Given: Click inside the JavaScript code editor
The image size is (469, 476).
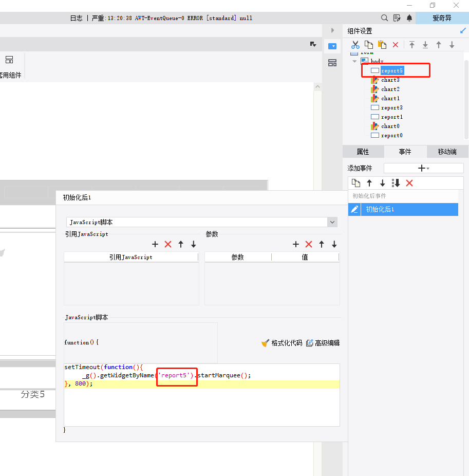Looking at the screenshot, I should coord(202,395).
